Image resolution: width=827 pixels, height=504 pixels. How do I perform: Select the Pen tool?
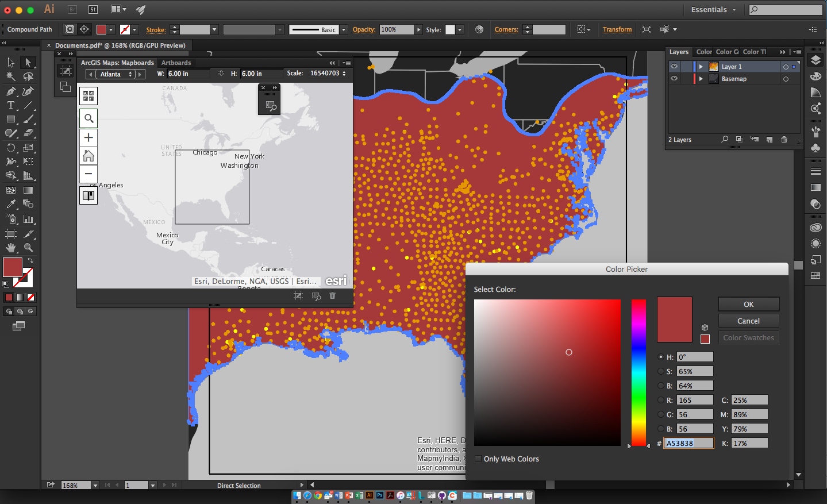click(11, 91)
